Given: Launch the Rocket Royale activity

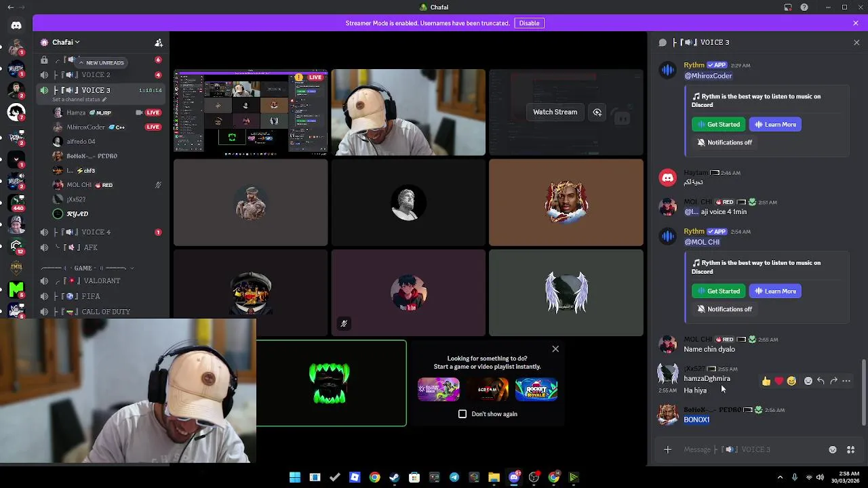Looking at the screenshot, I should (x=536, y=390).
